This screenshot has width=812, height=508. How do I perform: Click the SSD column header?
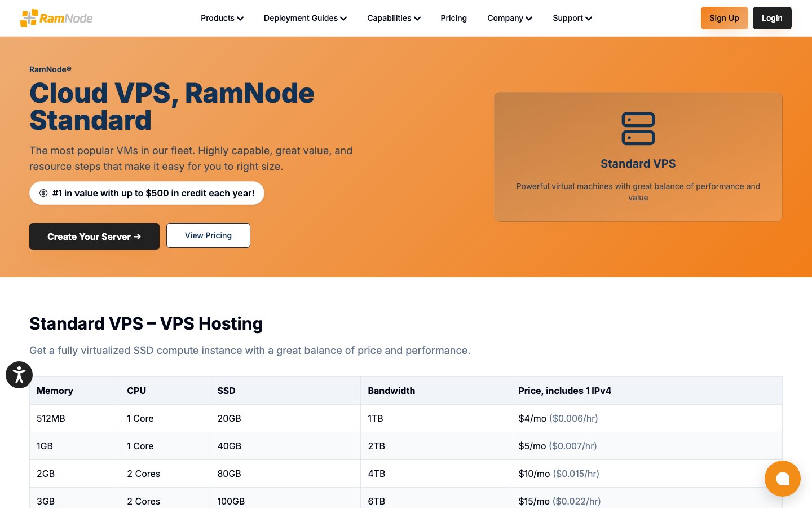pyautogui.click(x=285, y=391)
